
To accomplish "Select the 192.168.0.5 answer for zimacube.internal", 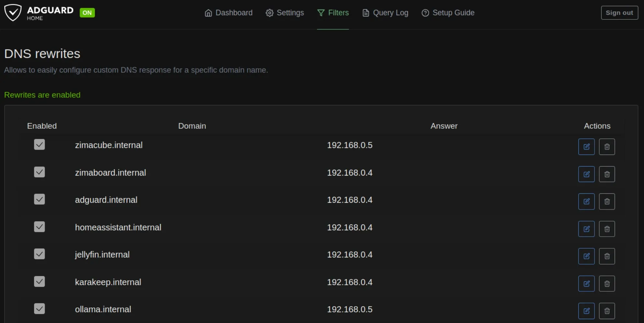I will [350, 145].
